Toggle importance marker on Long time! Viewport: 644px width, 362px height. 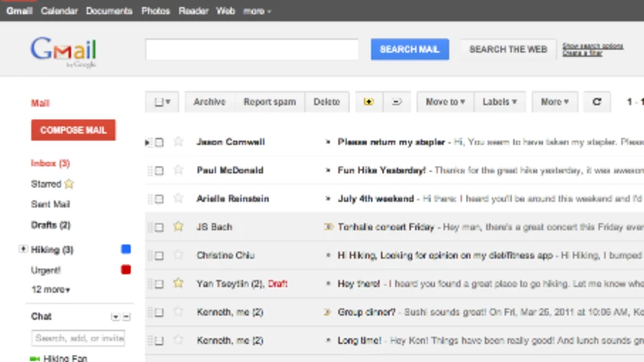328,340
